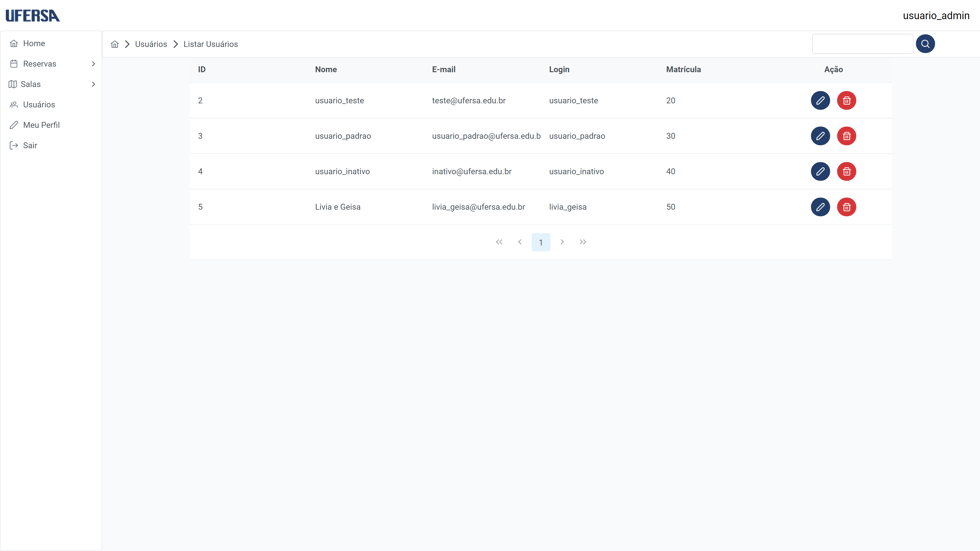This screenshot has width=980, height=551.
Task: Click the matrícula value 50
Action: 670,207
